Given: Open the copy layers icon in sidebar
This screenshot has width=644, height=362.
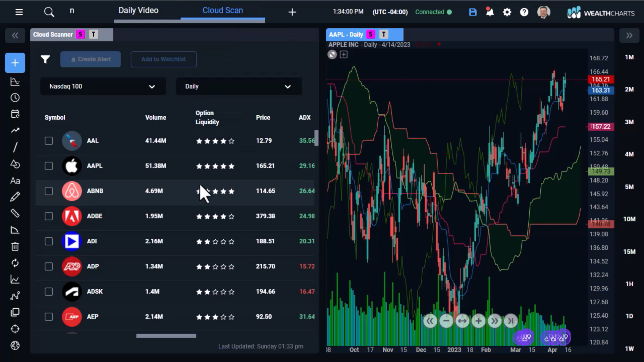Looking at the screenshot, I should tap(15, 312).
